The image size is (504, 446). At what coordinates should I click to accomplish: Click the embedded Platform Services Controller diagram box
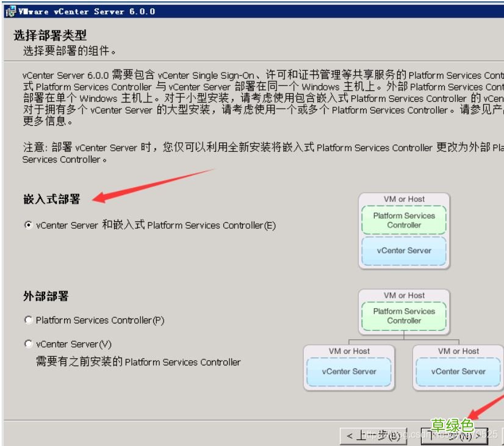[403, 218]
